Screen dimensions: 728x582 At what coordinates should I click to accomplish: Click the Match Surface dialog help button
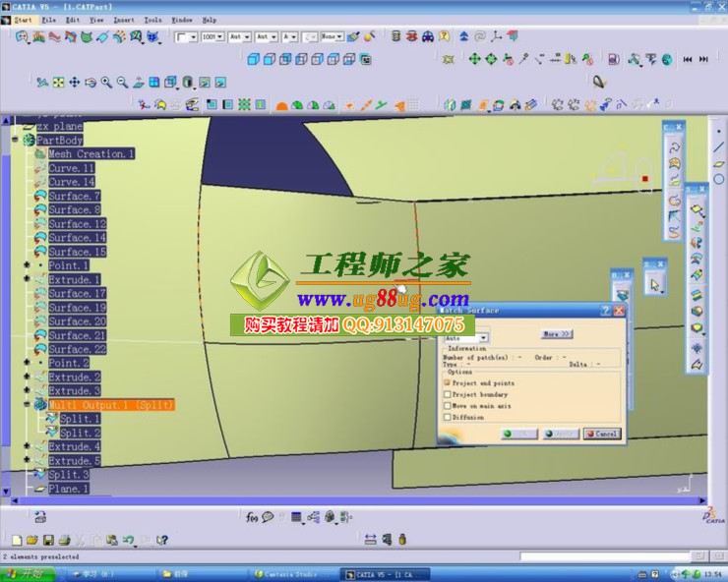(605, 311)
